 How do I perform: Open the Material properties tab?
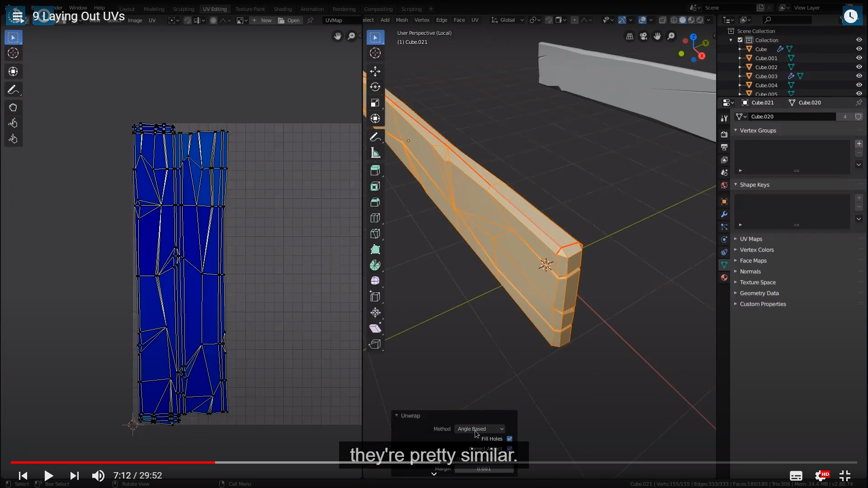(724, 277)
